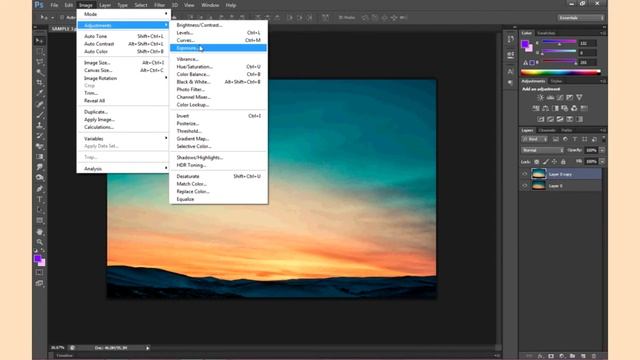Click Exposure in the Adjustments submenu

pos(218,48)
